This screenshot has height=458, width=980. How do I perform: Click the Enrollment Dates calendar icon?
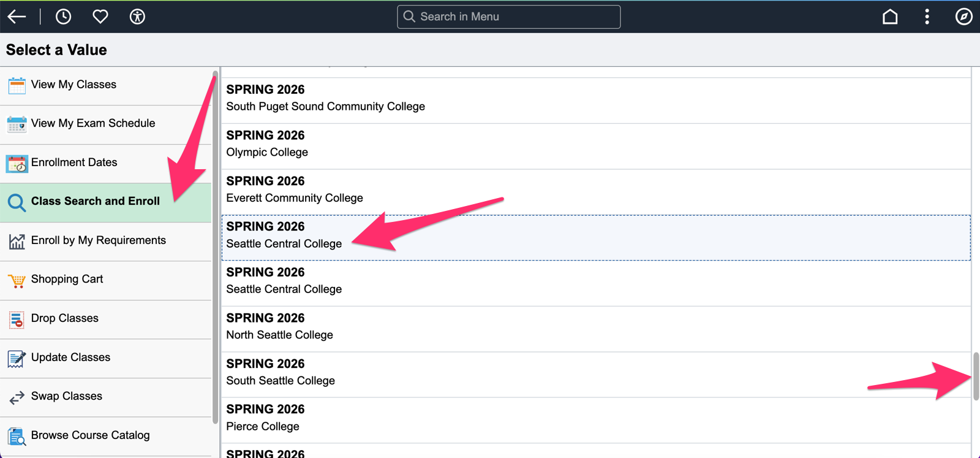[17, 163]
